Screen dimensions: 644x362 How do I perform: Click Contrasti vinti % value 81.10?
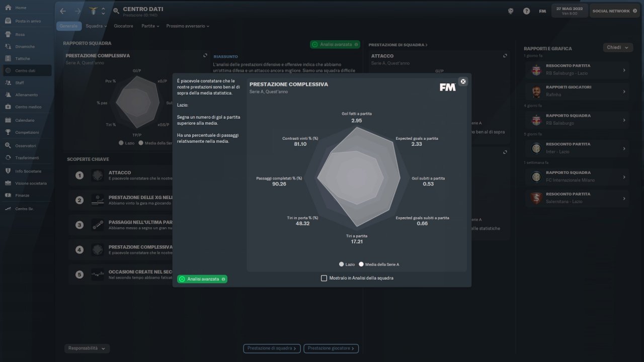(300, 144)
